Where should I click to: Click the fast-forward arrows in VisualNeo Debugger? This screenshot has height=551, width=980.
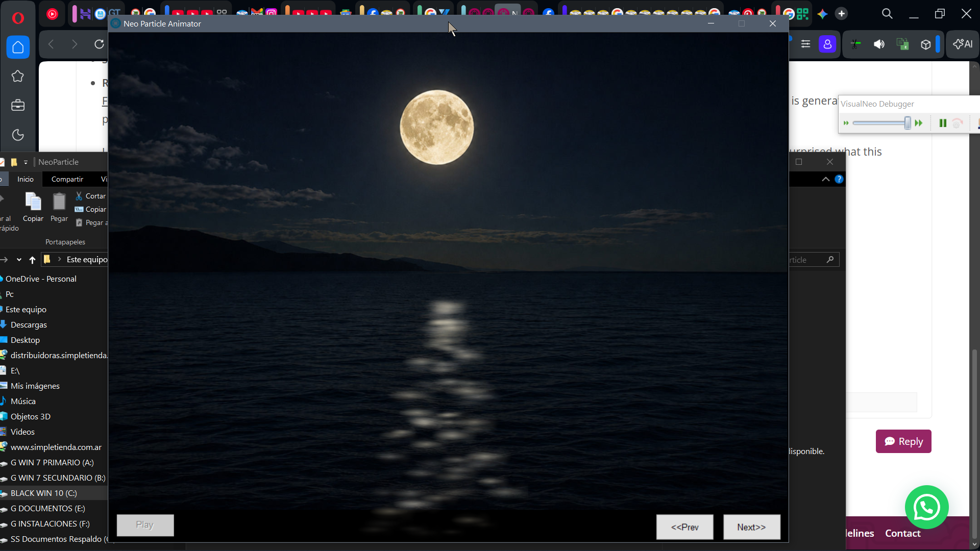click(x=919, y=123)
